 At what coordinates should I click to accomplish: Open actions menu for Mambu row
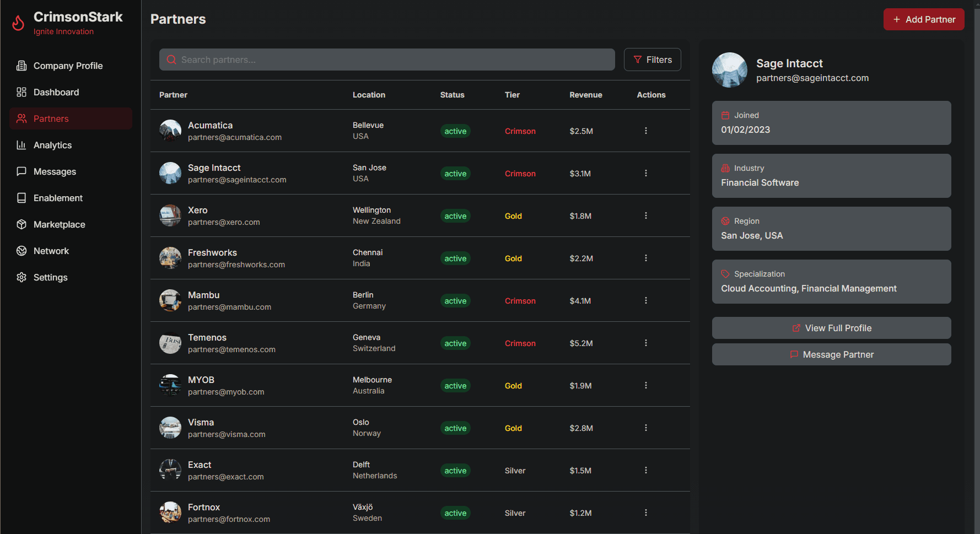(646, 300)
